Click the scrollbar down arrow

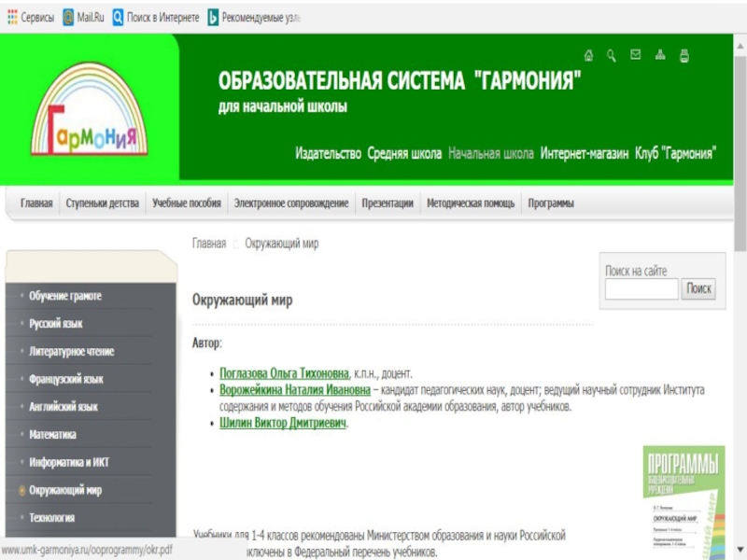tap(740, 550)
